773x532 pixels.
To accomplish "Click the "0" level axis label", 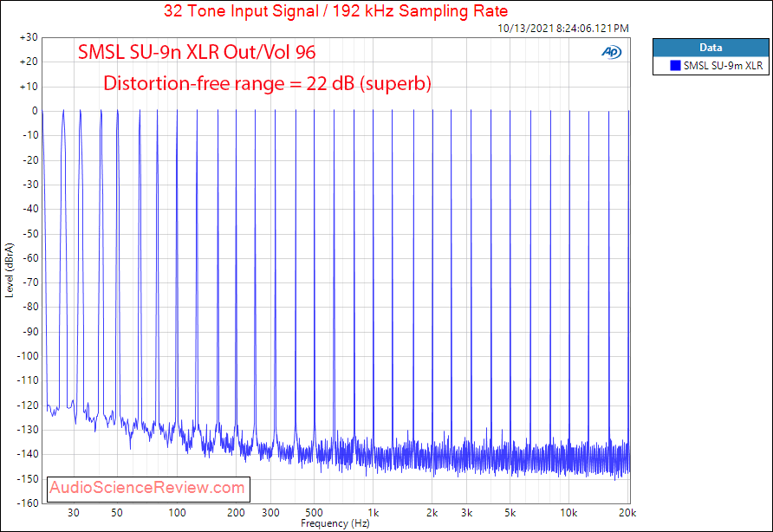I will 35,111.
